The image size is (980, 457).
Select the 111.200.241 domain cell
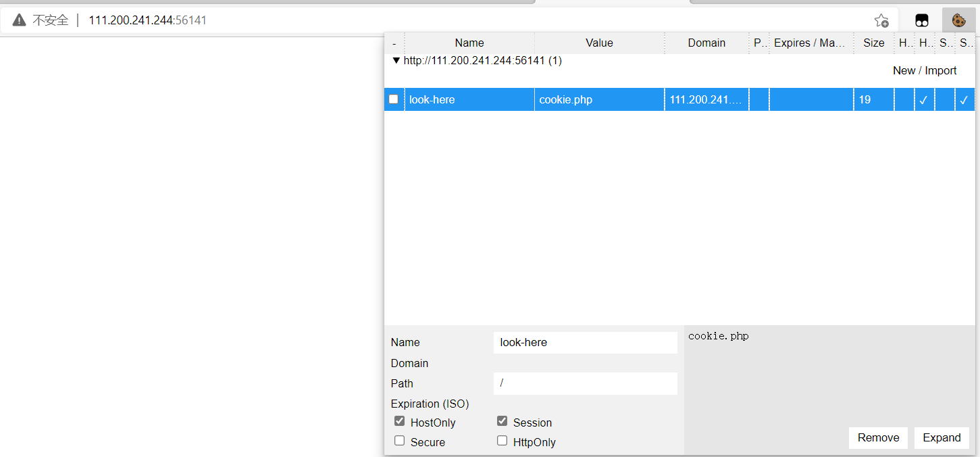pos(706,99)
